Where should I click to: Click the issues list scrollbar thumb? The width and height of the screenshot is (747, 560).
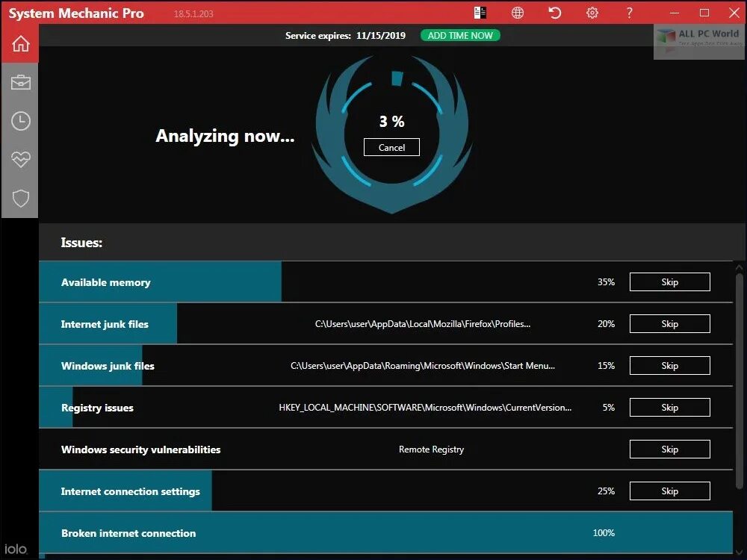point(740,381)
